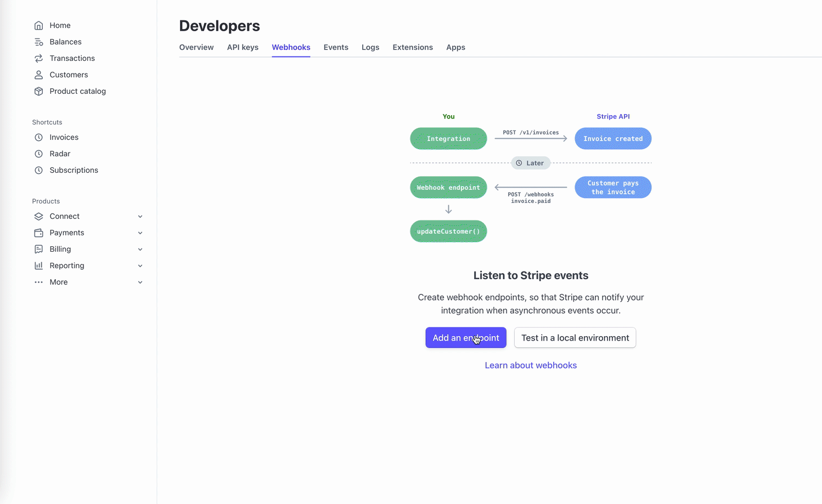Click the Customer pays the invoice node
Screen dimensions: 822x504
pyautogui.click(x=613, y=188)
